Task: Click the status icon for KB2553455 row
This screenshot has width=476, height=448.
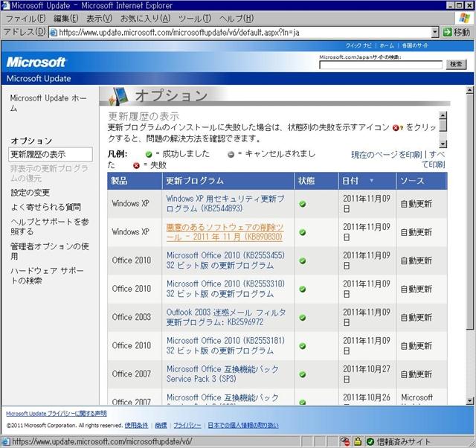Action: click(303, 260)
